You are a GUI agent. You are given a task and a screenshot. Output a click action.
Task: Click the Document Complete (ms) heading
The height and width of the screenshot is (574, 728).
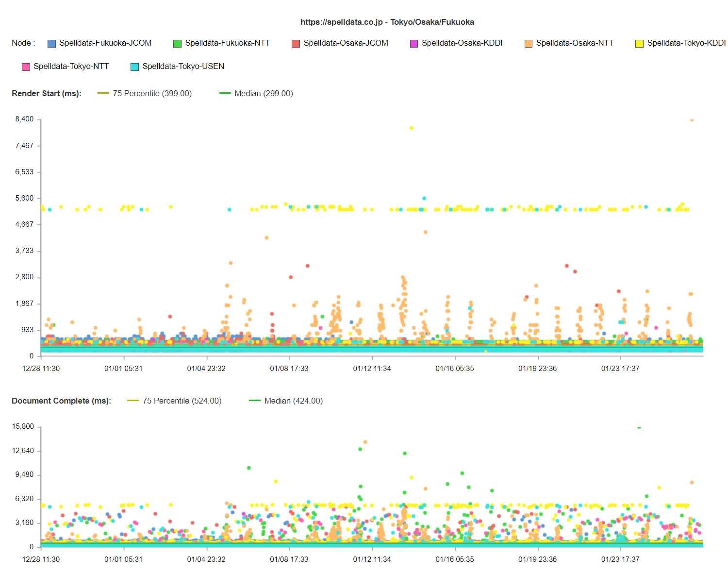61,401
